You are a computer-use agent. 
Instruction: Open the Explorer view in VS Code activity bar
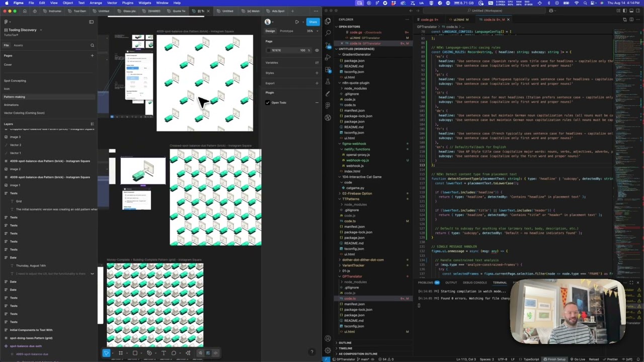coord(328,21)
